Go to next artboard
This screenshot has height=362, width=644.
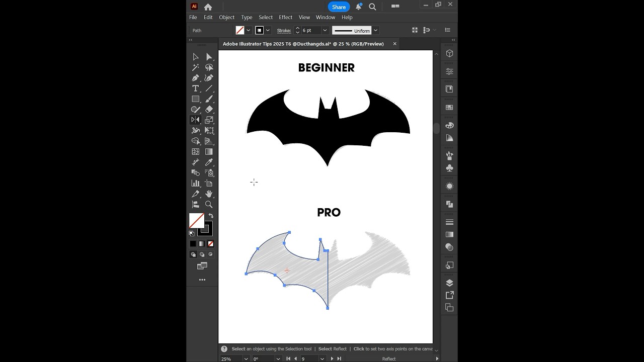pyautogui.click(x=332, y=358)
